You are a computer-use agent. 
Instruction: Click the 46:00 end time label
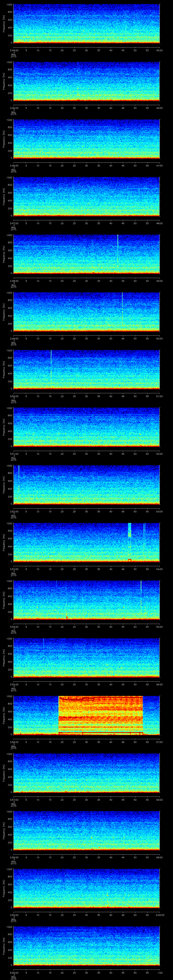[x=159, y=108]
